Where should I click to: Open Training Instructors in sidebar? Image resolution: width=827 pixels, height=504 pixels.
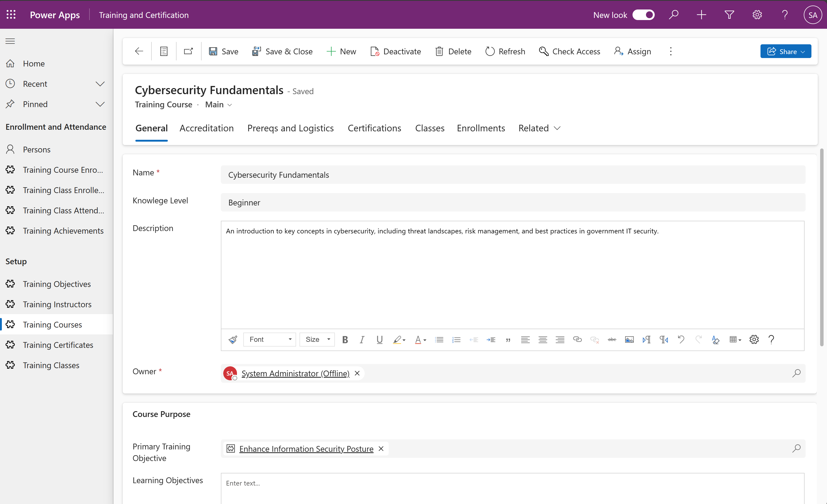click(56, 304)
